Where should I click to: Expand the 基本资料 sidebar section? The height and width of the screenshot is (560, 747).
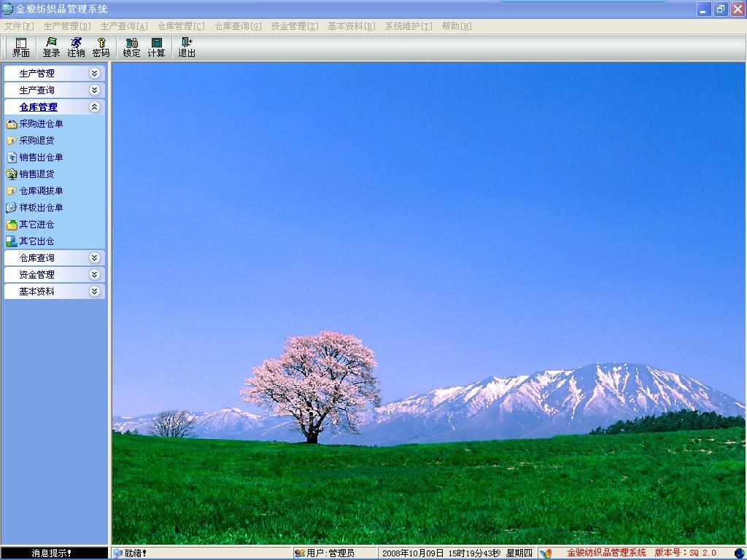54,291
